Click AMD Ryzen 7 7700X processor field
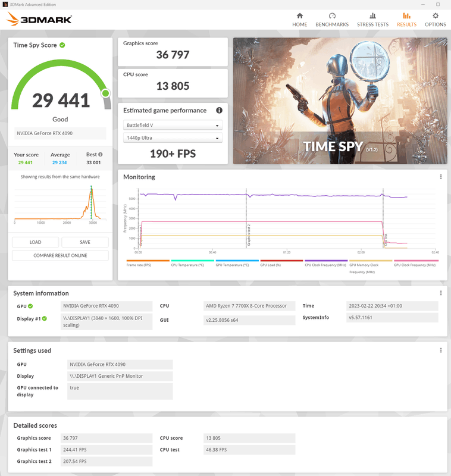The height and width of the screenshot is (476, 451). pos(249,306)
